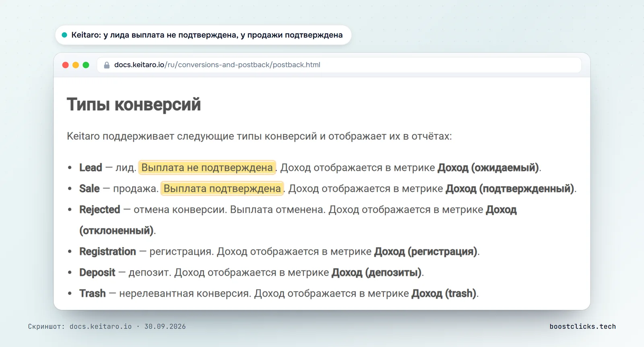Screen dimensions: 644x347
Task: Select the bold term "Sale"
Action: point(89,189)
